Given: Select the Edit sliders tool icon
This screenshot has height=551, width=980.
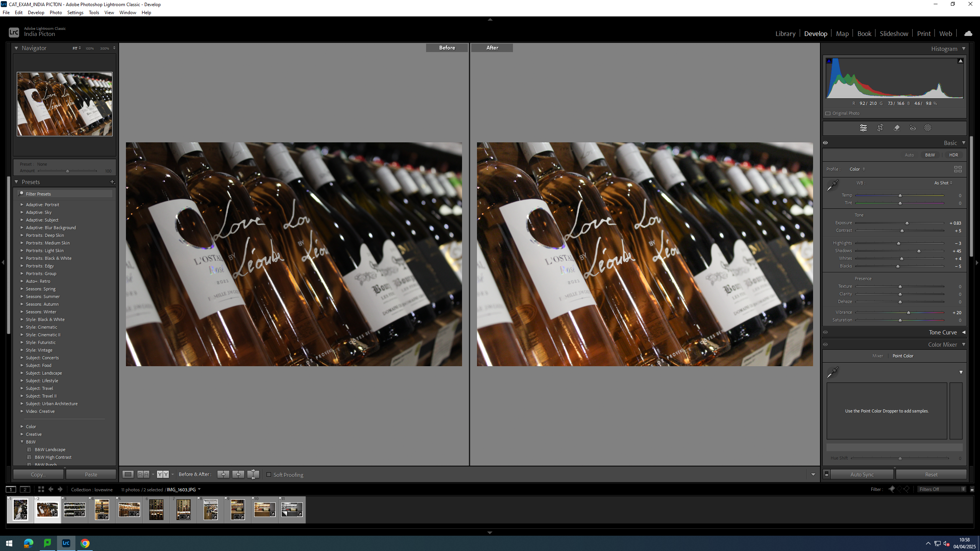Looking at the screenshot, I should pyautogui.click(x=863, y=128).
